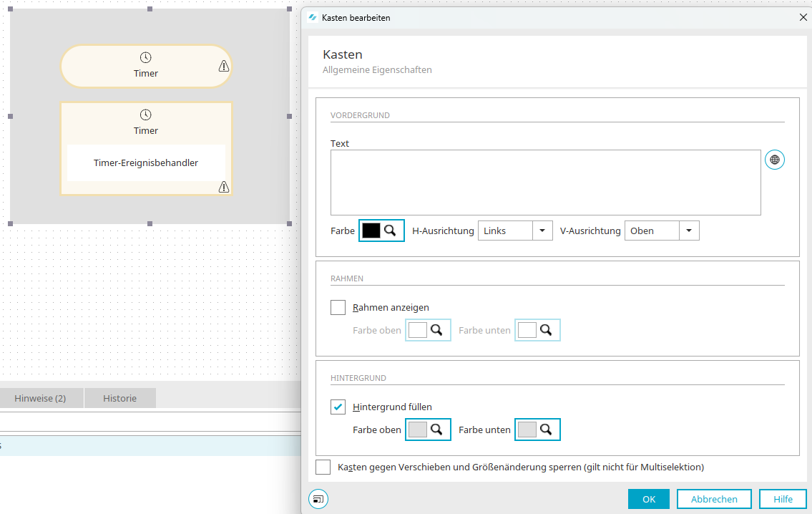Open the H-Ausrichtung dropdown arrow
Image resolution: width=812 pixels, height=514 pixels.
tap(542, 231)
